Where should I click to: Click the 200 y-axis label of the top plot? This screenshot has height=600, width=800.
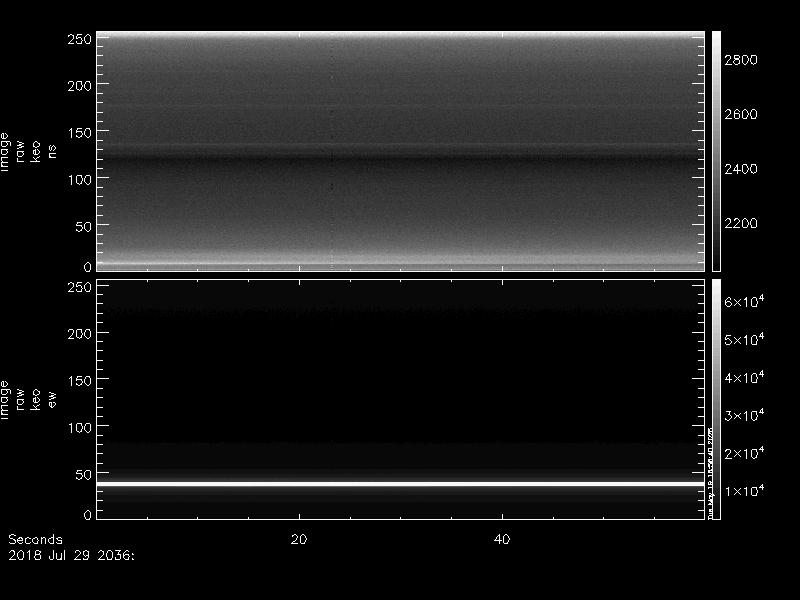pyautogui.click(x=80, y=86)
